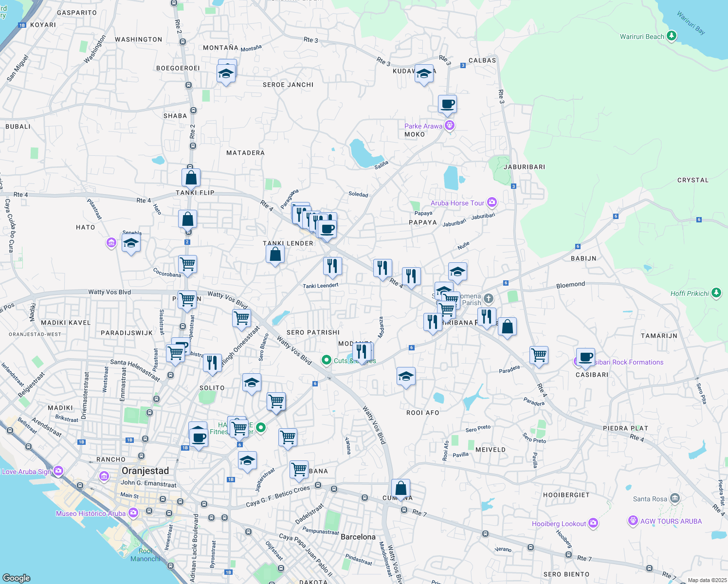Viewport: 728px width, 584px height.
Task: Open the shopping bag icon at Tanki Flip
Action: point(191,178)
